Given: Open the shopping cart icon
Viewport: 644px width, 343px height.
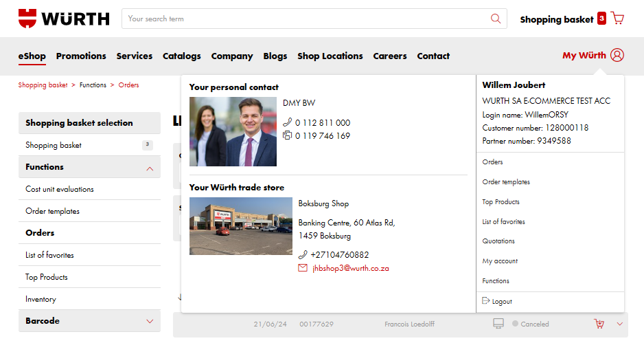Looking at the screenshot, I should [x=617, y=19].
